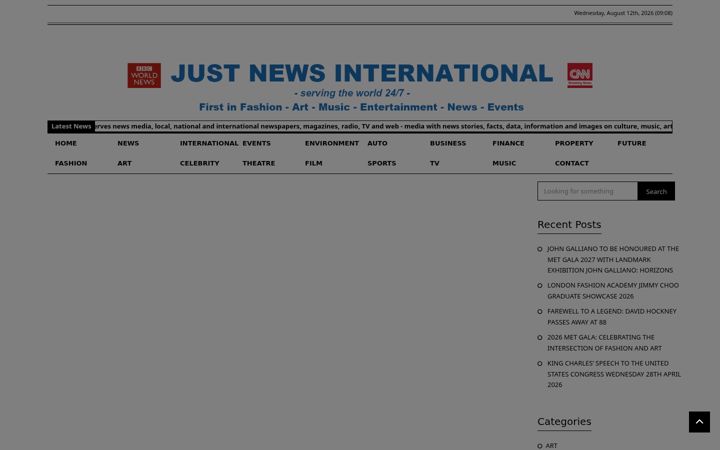The image size is (720, 450).
Task: Open the BUSINESS menu item
Action: pos(448,143)
